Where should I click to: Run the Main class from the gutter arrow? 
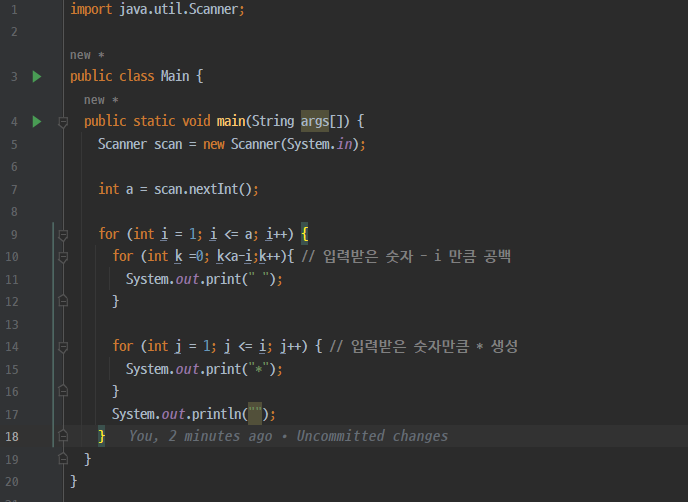pos(37,77)
